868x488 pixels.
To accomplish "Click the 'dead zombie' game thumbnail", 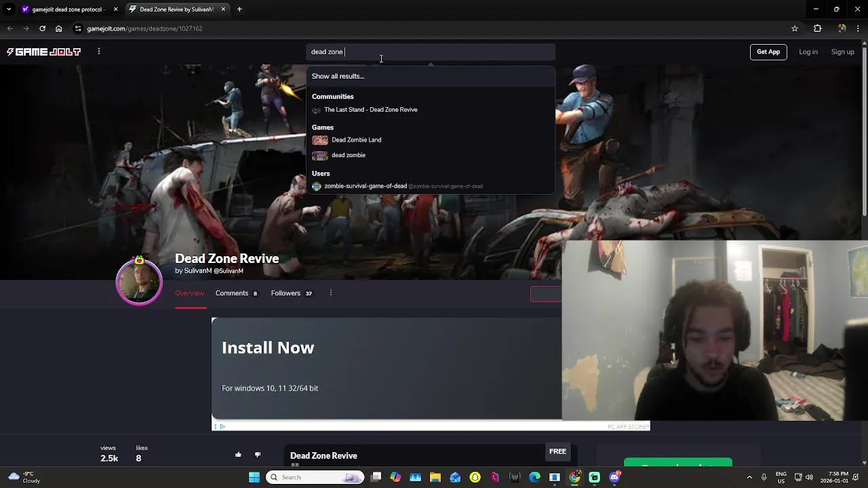I will coord(320,156).
